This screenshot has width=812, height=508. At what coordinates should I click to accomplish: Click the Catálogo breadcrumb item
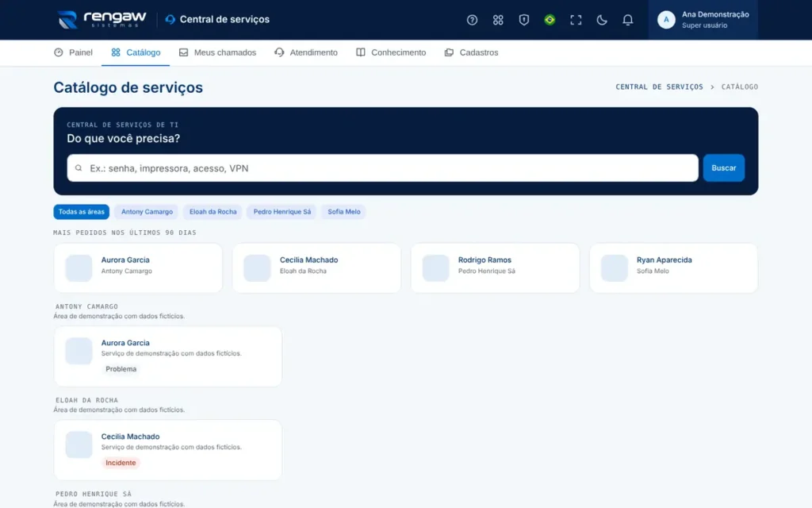740,87
